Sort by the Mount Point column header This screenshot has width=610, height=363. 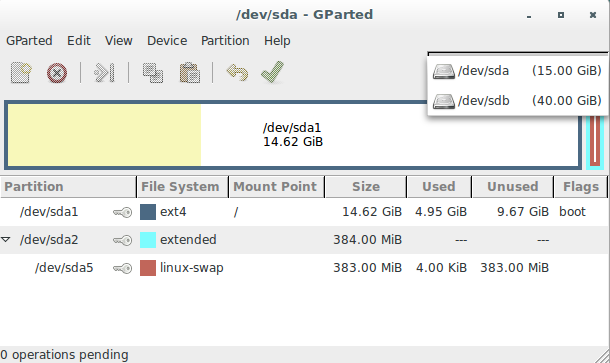[x=277, y=187]
